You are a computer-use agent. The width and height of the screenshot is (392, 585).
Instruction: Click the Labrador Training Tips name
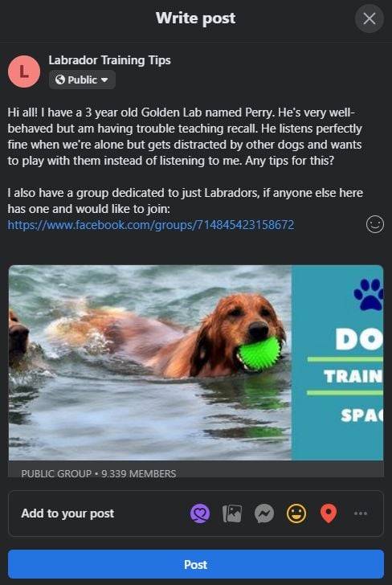click(x=110, y=60)
